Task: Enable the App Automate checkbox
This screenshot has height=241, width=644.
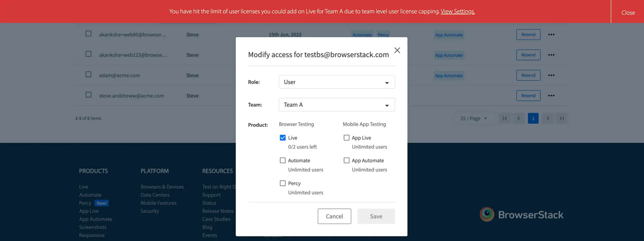Action: (x=346, y=160)
